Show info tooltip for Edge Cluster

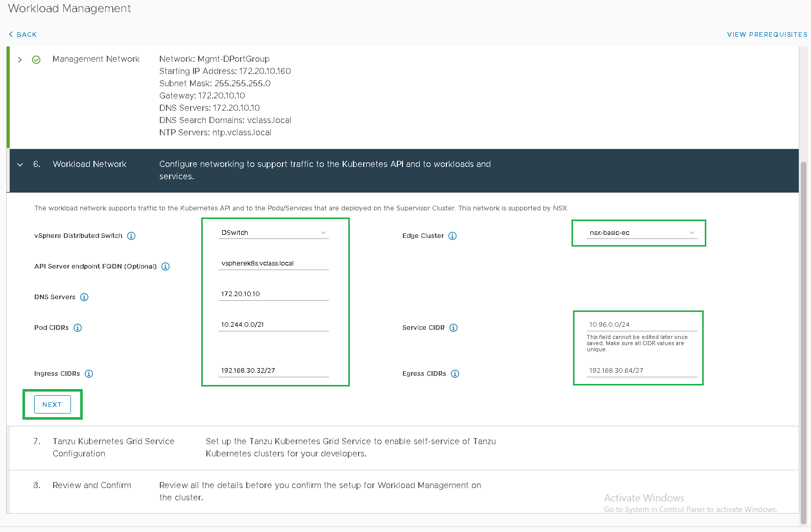(452, 236)
